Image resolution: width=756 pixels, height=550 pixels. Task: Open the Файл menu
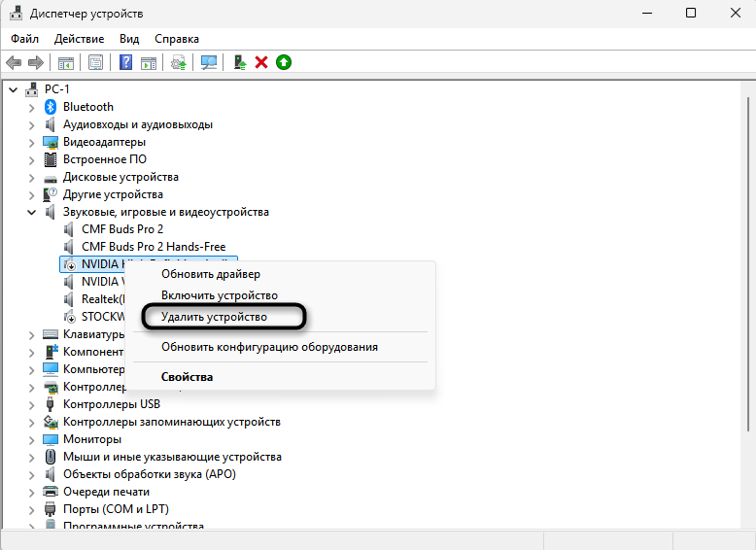coord(24,39)
